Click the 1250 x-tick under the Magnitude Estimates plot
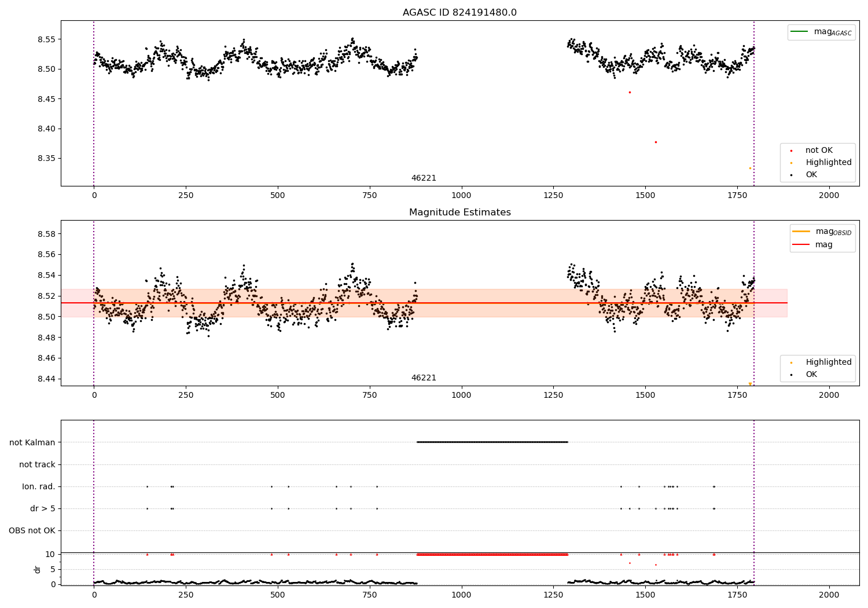 553,395
